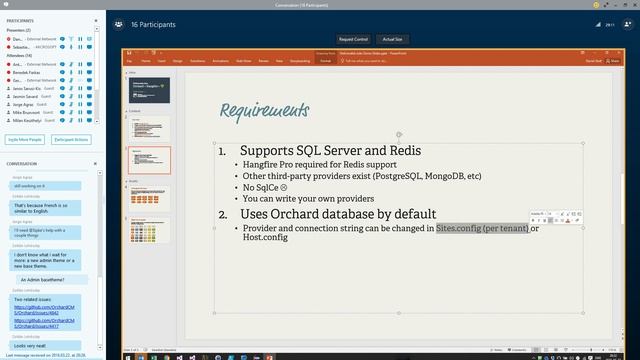
Task: Click sharing icon in Benedek Farkas row
Action: pyautogui.click(x=89, y=72)
